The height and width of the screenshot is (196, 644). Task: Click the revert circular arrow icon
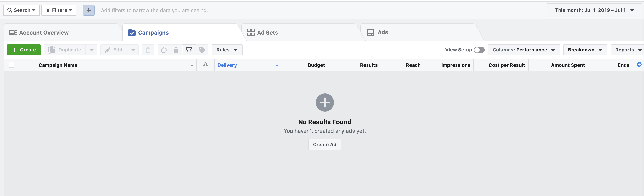click(x=164, y=50)
